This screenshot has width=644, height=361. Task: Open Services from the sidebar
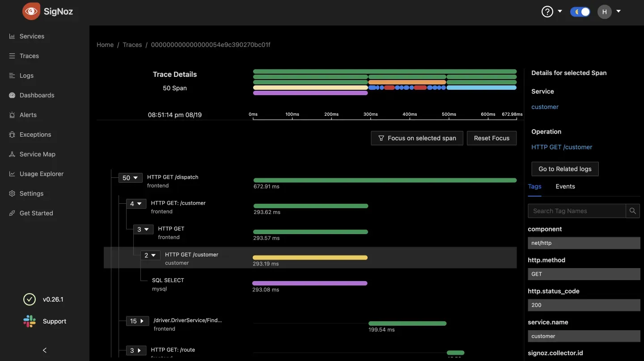coord(31,36)
